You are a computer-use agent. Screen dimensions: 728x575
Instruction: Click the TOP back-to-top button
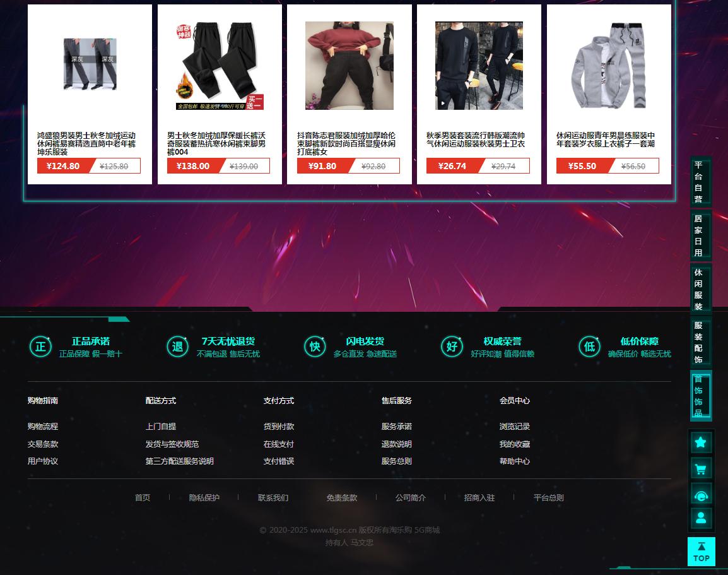701,552
